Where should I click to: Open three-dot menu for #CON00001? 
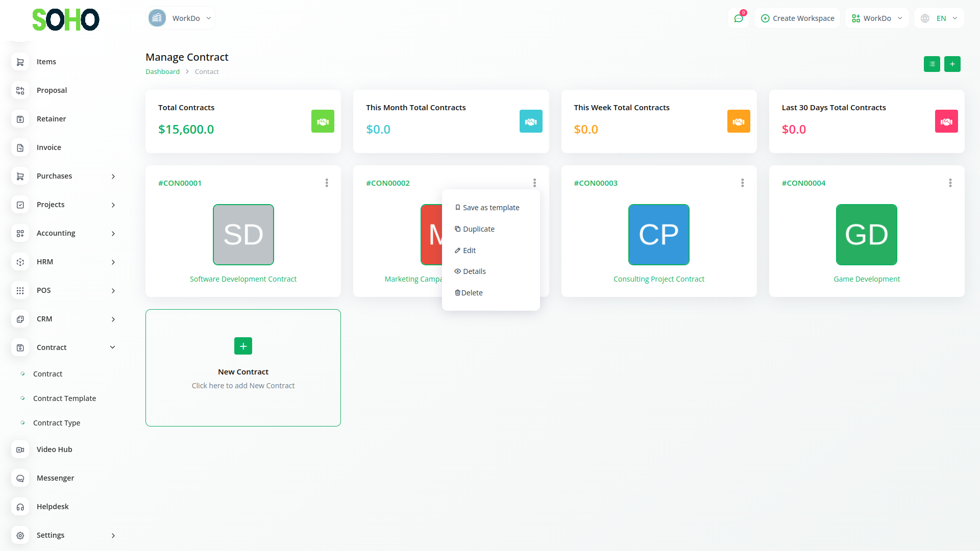[x=327, y=183]
